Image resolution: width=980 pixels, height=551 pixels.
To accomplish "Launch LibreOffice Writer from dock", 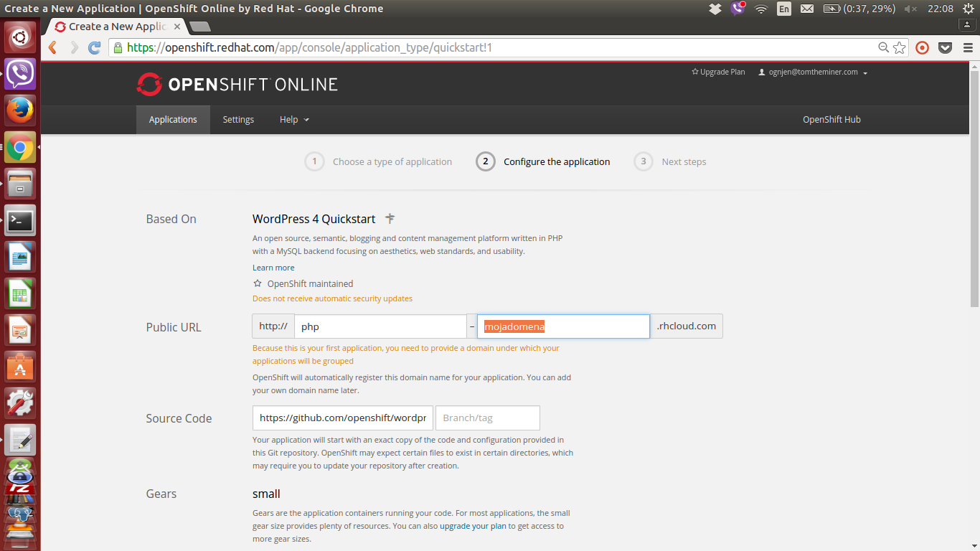I will 20,257.
